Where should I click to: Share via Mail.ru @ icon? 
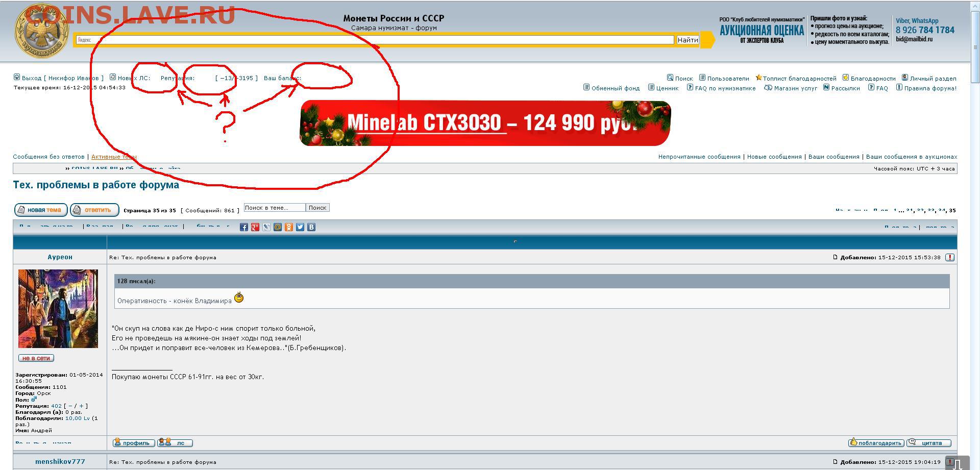pos(277,227)
